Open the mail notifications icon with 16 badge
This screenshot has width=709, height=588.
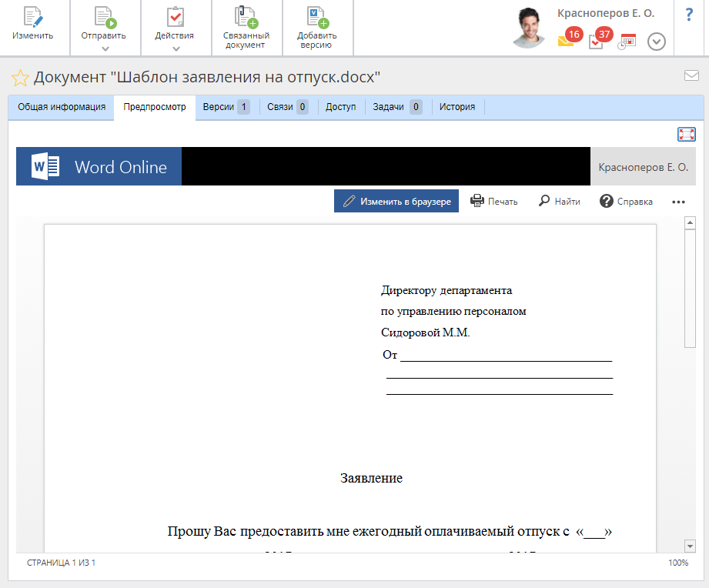click(x=567, y=40)
